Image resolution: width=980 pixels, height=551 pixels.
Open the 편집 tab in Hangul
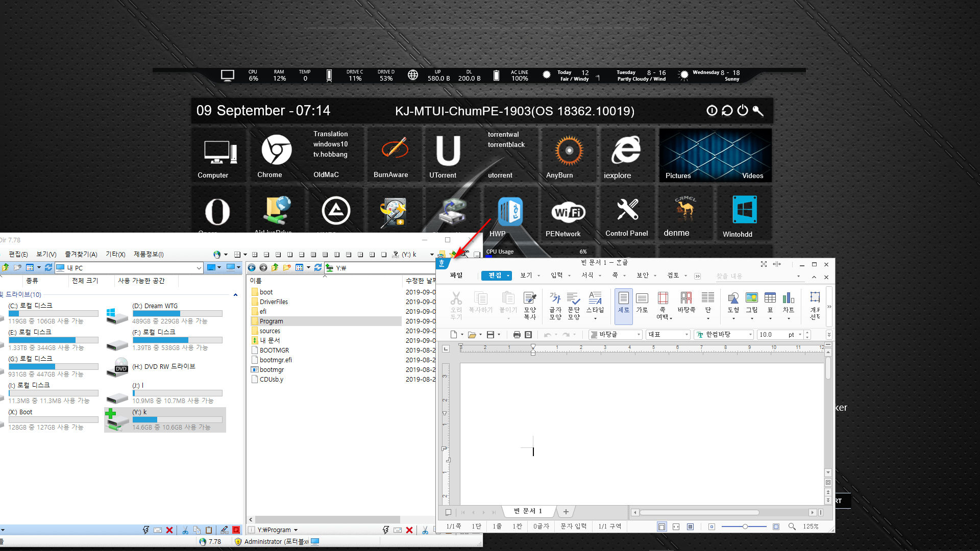pos(496,275)
